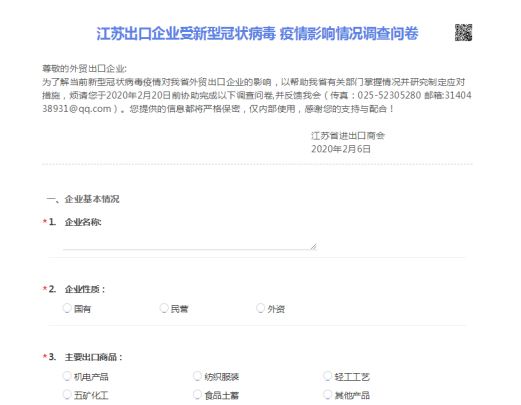The height and width of the screenshot is (405, 521).
Task: Choose 其他产品 as main export product
Action: pos(328,395)
